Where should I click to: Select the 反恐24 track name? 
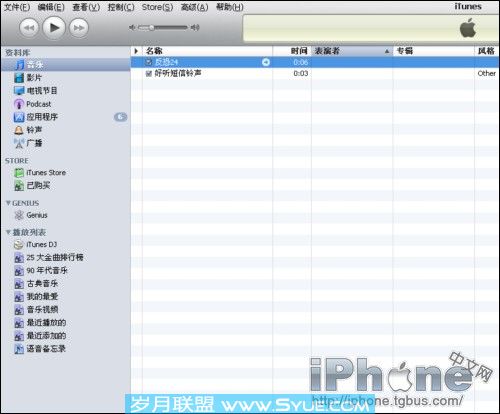[166, 62]
